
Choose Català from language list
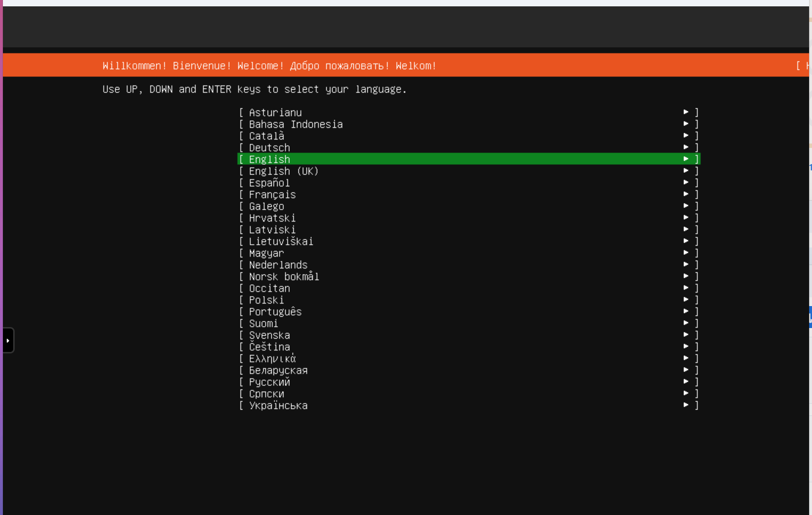[x=469, y=136]
